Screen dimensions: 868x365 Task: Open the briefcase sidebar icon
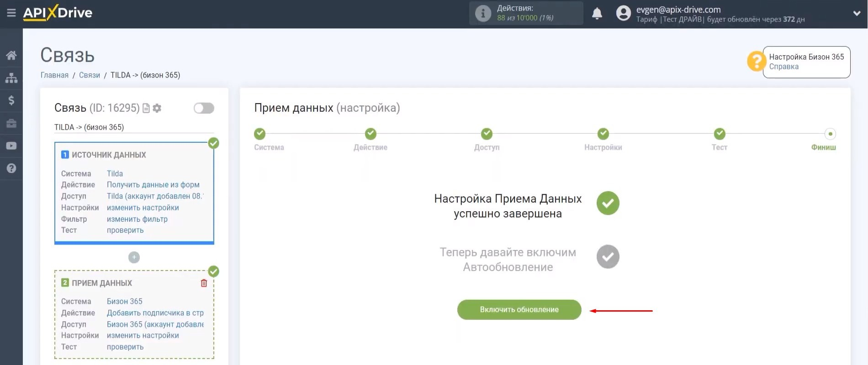pos(11,123)
